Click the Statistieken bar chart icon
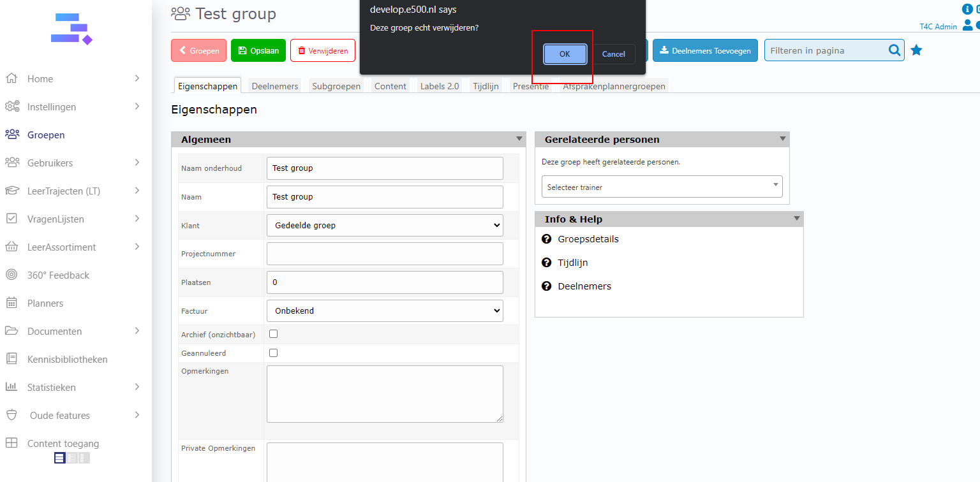The height and width of the screenshot is (482, 980). [x=11, y=387]
